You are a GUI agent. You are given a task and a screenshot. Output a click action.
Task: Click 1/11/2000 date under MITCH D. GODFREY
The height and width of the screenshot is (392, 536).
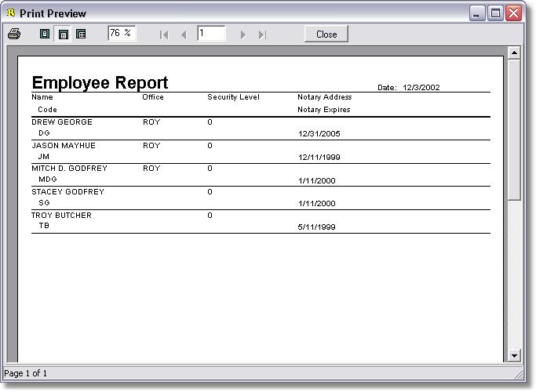316,180
